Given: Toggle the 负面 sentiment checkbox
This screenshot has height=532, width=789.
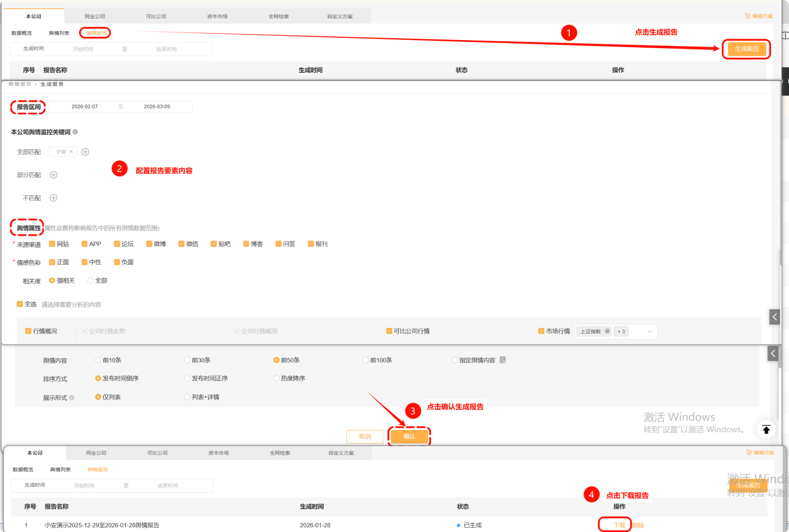Looking at the screenshot, I should 117,262.
